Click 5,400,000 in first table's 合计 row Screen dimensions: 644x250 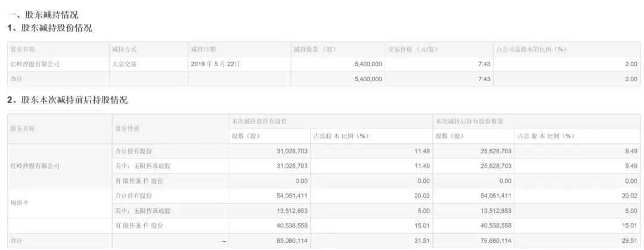[x=367, y=79]
